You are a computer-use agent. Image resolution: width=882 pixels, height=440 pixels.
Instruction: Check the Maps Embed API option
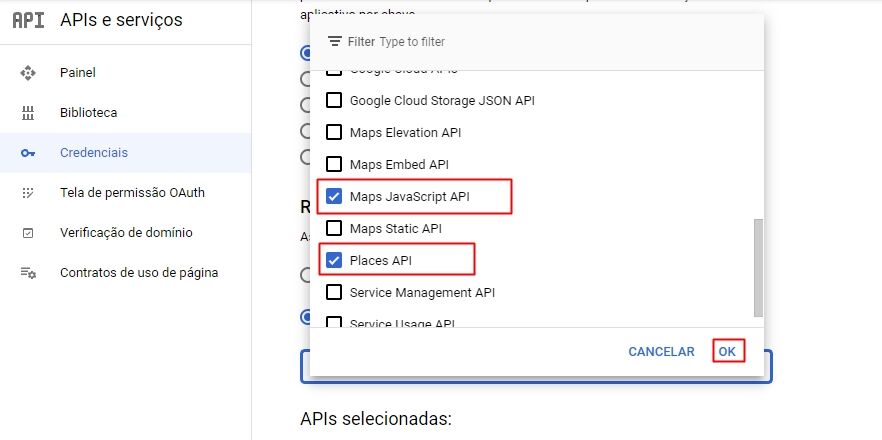pyautogui.click(x=334, y=164)
